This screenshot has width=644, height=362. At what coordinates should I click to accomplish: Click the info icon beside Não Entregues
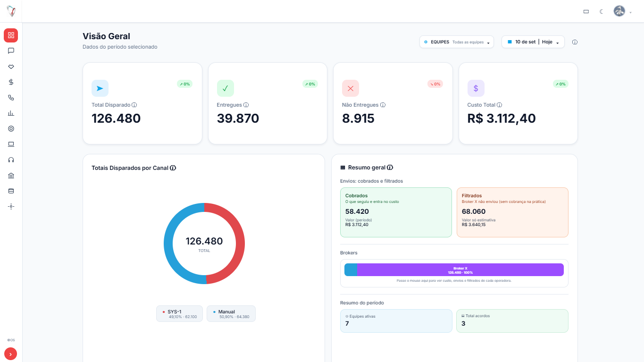point(383,105)
